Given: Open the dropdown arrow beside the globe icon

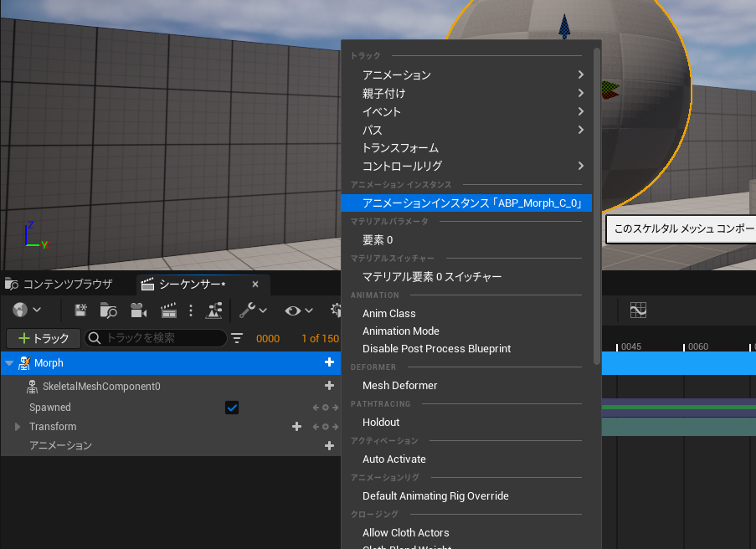Looking at the screenshot, I should point(37,310).
